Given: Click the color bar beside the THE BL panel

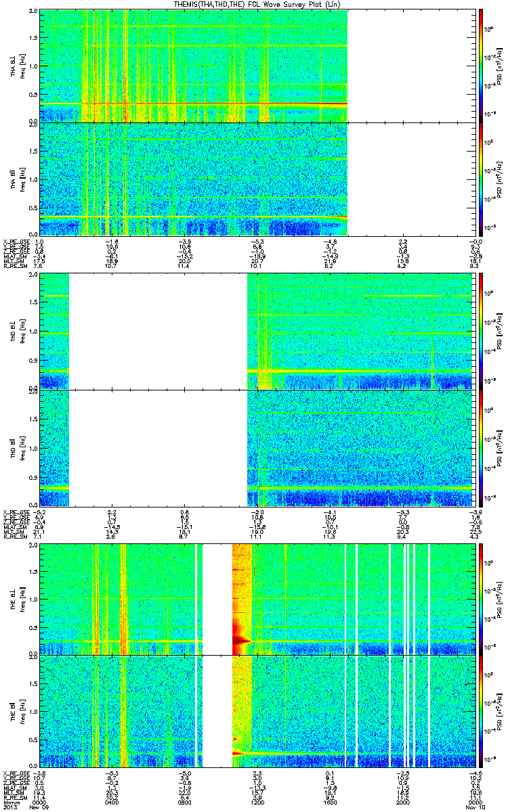Looking at the screenshot, I should (480, 598).
